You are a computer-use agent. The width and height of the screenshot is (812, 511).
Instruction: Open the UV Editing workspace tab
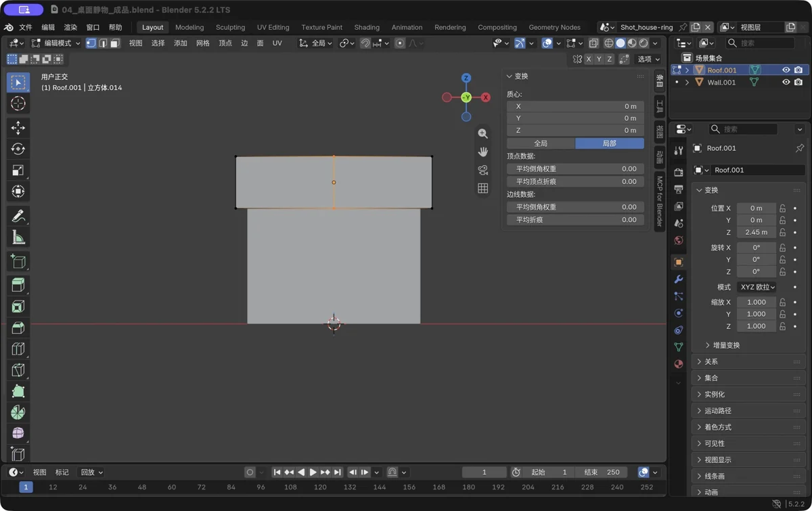click(x=273, y=27)
